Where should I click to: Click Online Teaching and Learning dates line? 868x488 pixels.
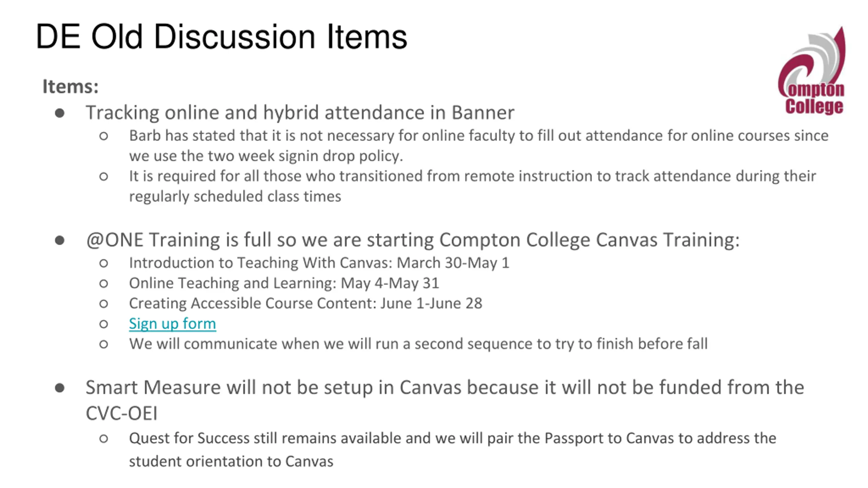[284, 283]
